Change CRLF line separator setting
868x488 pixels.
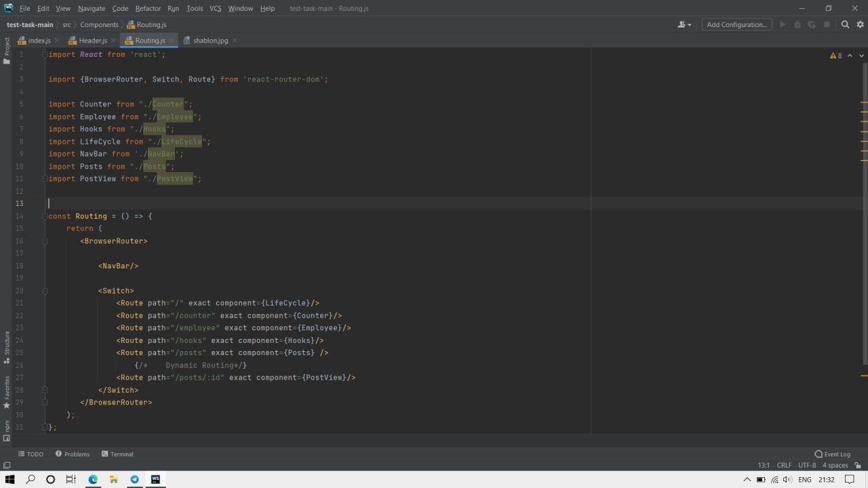pos(784,466)
